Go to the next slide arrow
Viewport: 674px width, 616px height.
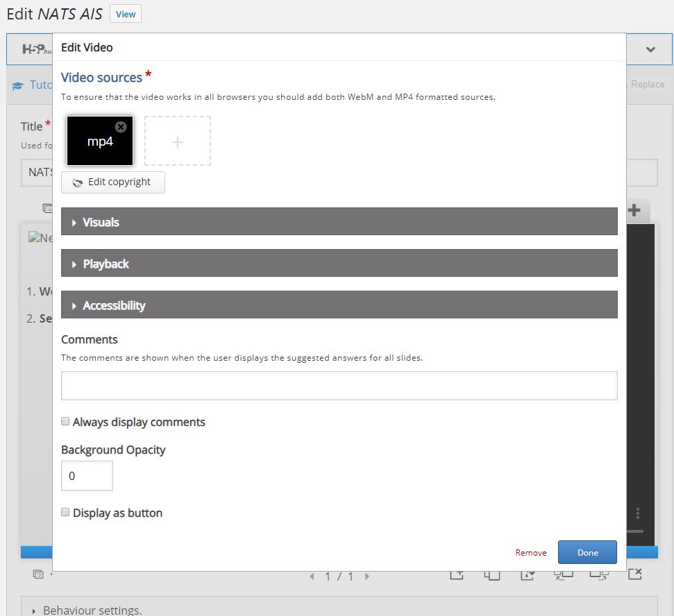367,576
